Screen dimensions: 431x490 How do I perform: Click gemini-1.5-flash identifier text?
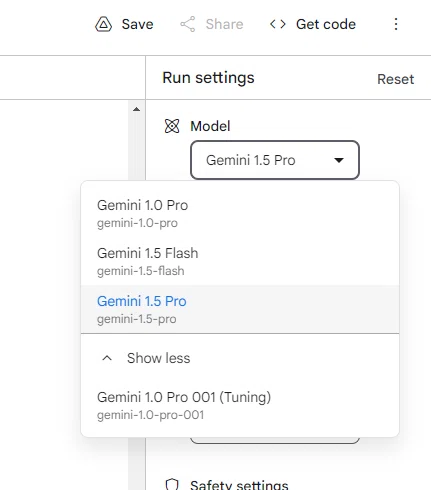(x=141, y=271)
